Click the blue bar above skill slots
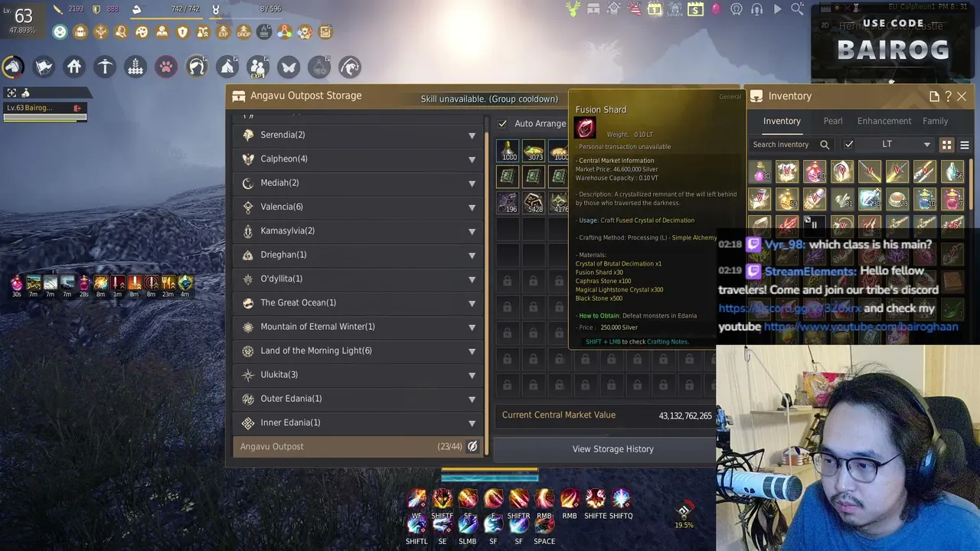The width and height of the screenshot is (980, 551). (489, 478)
